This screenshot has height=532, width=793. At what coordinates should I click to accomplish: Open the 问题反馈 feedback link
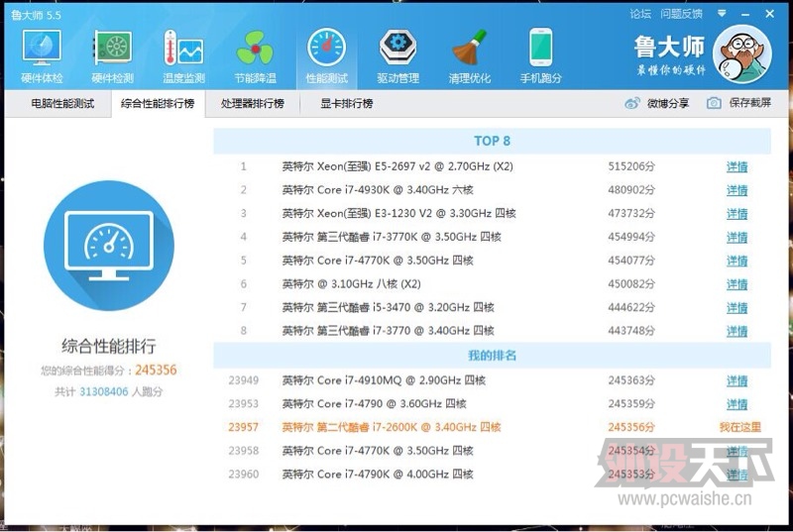pyautogui.click(x=681, y=14)
